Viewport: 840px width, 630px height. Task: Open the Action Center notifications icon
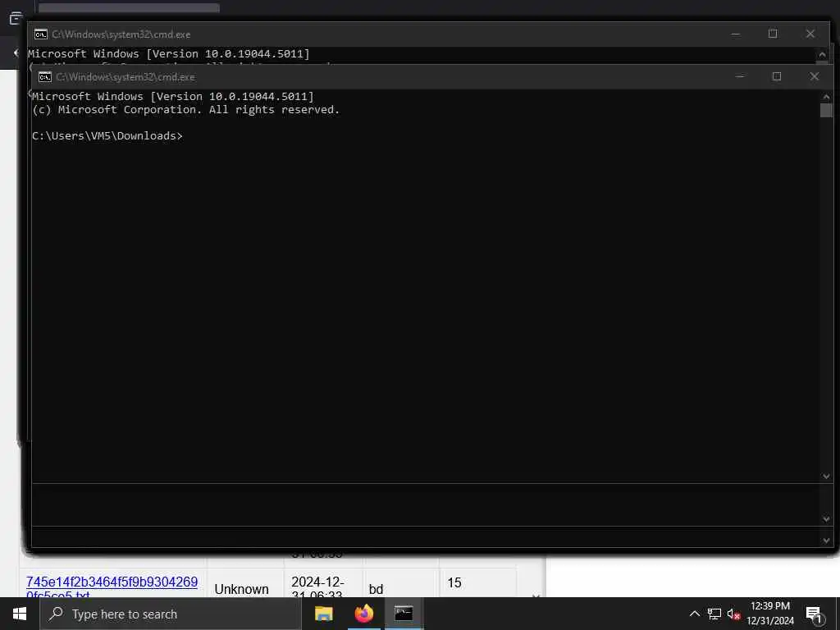pyautogui.click(x=815, y=614)
